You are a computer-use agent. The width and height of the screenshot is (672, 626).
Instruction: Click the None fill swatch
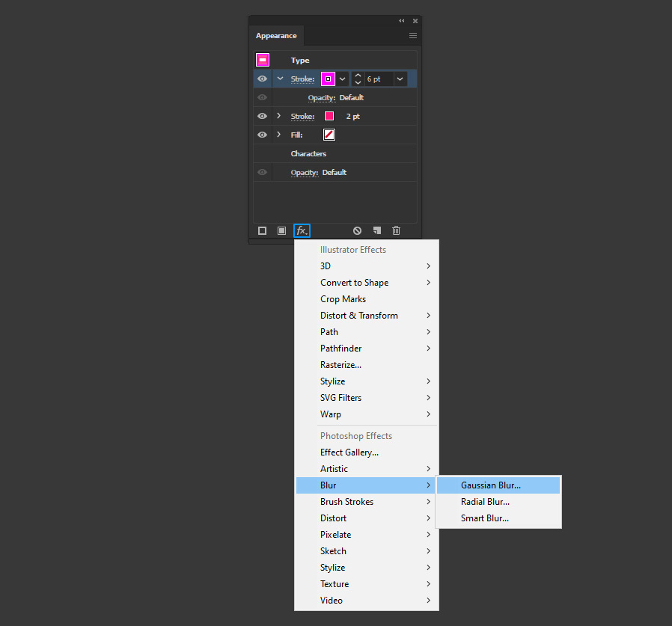(329, 135)
